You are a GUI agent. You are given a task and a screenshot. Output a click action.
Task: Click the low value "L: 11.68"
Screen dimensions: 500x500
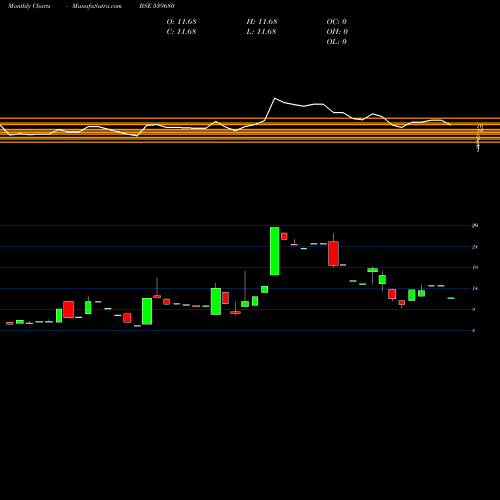tap(261, 32)
